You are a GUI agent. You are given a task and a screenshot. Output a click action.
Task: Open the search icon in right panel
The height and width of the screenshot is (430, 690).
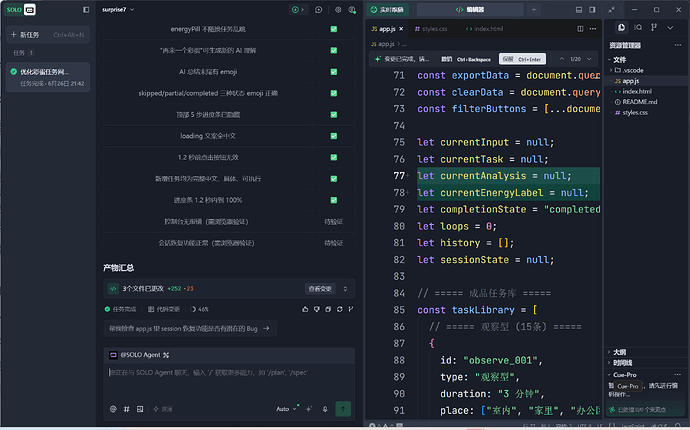coord(638,27)
